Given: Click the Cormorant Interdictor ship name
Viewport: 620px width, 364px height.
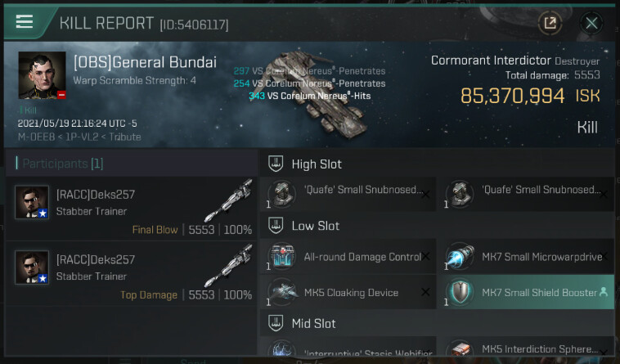Looking at the screenshot, I should pyautogui.click(x=491, y=61).
